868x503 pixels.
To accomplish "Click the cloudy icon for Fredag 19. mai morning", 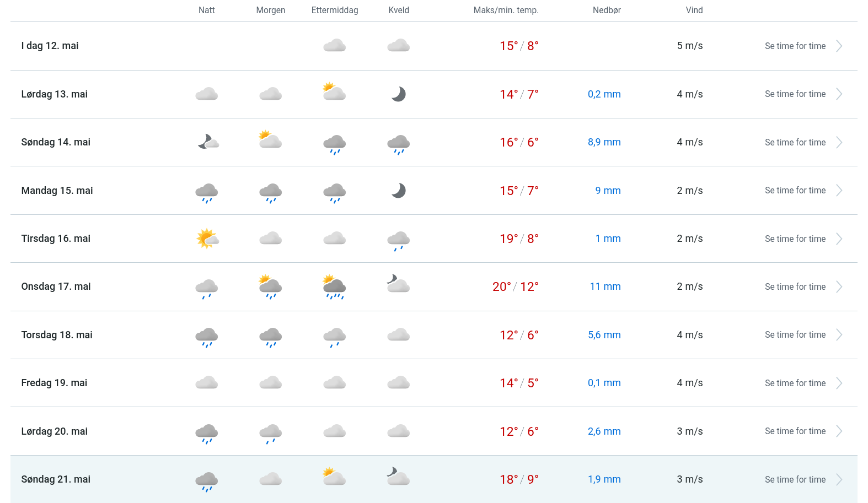I will (x=271, y=383).
